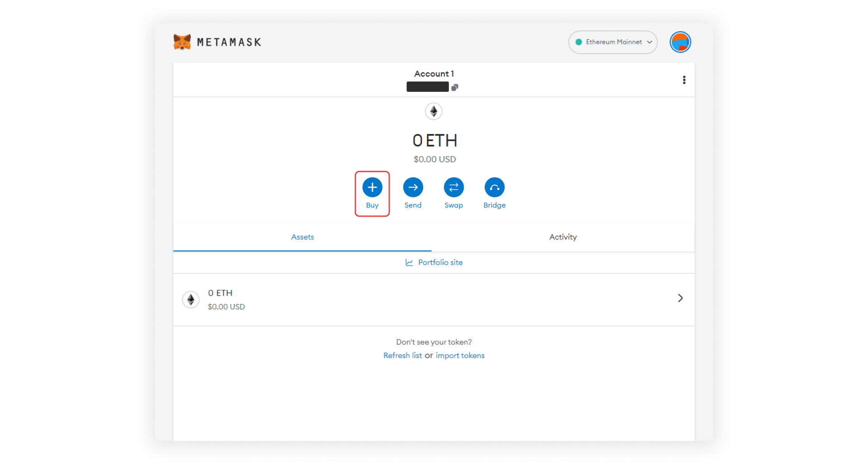Click the import tokens link
The height and width of the screenshot is (464, 868).
pos(460,355)
